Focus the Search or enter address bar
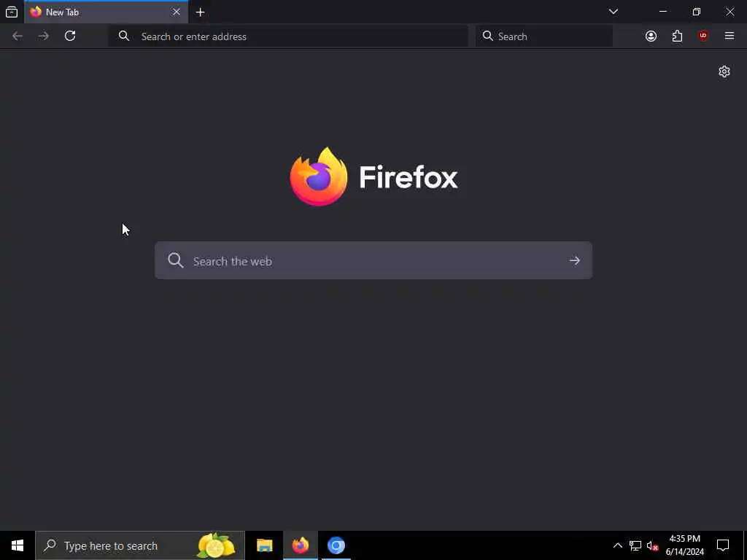This screenshot has height=560, width=747. [288, 36]
